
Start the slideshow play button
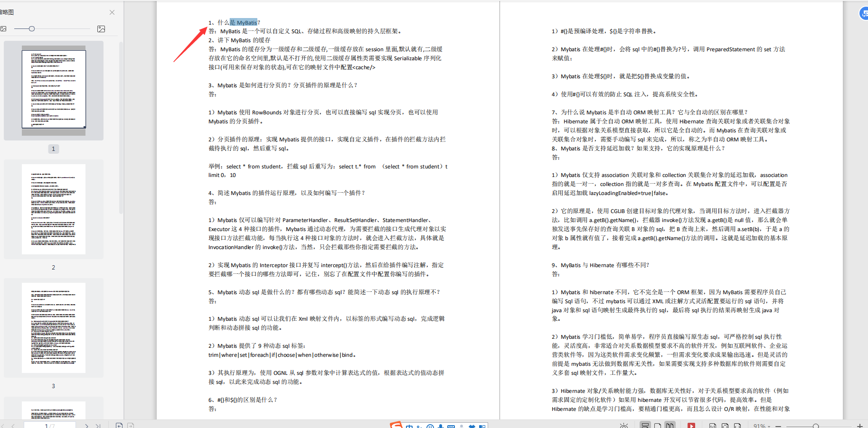tap(691, 425)
